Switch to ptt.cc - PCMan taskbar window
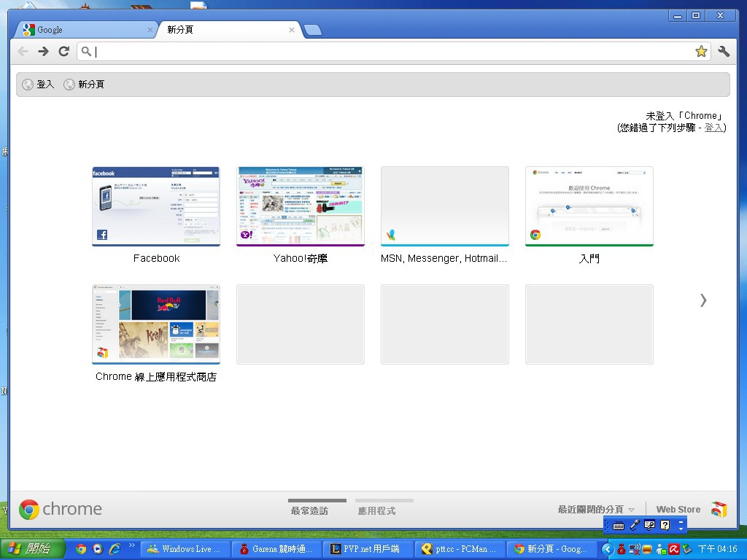 [x=460, y=549]
